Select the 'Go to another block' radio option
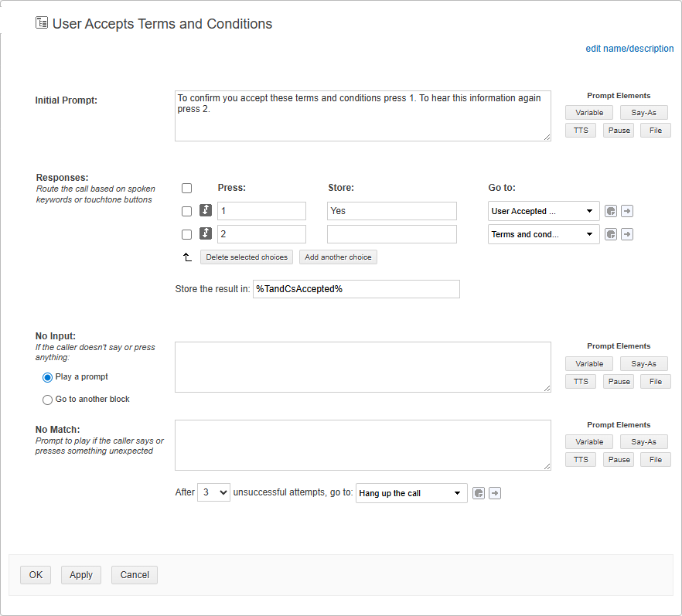This screenshot has width=682, height=616. tap(48, 400)
